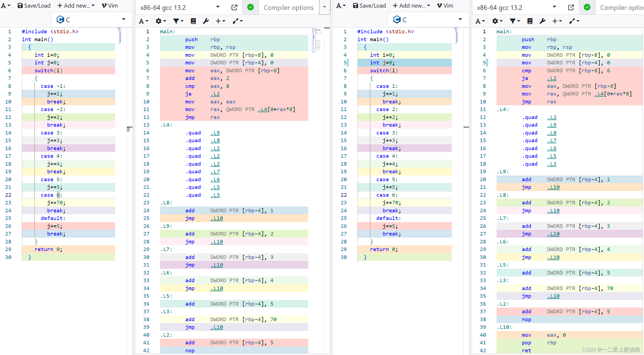Open add tool menu in left compiler
The height and width of the screenshot is (355, 644).
[x=238, y=21]
